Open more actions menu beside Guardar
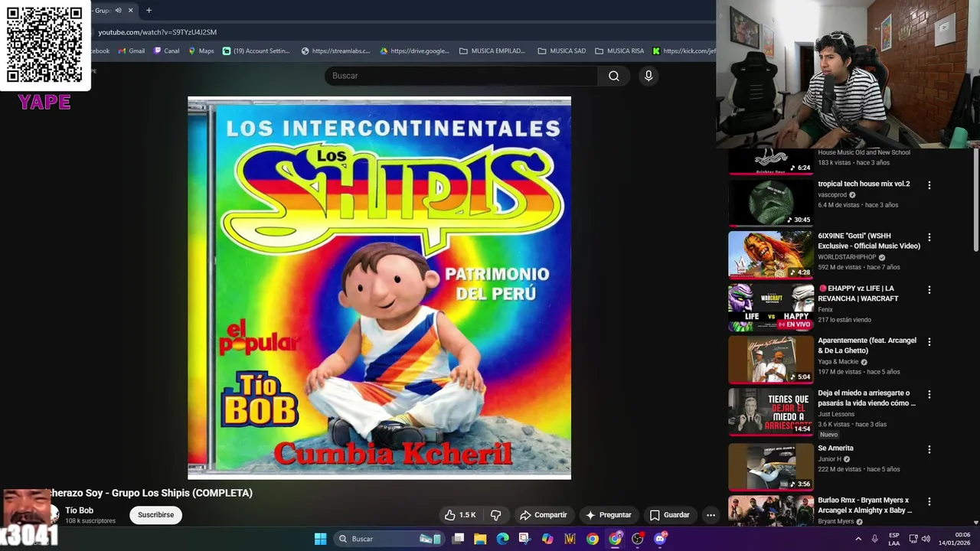 [710, 515]
